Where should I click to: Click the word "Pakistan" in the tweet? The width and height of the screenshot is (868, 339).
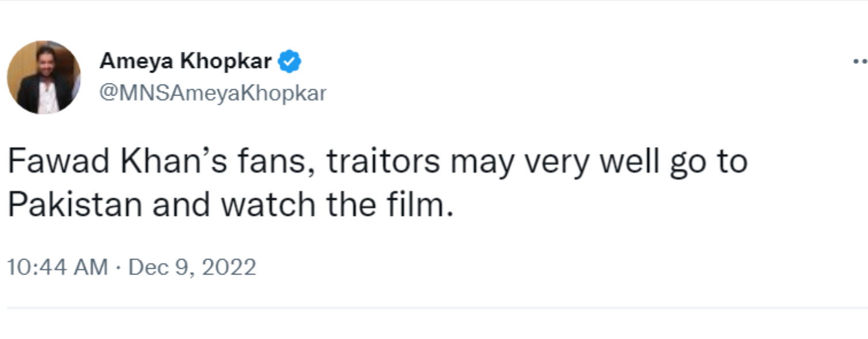pos(74,205)
